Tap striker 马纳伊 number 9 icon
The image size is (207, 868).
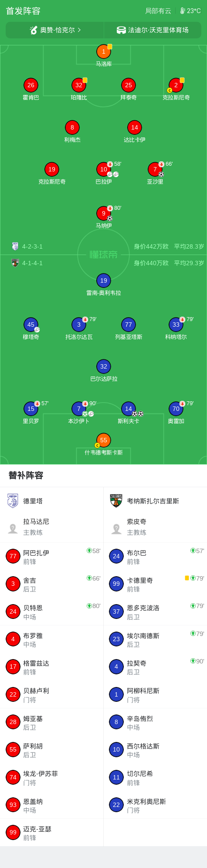tap(104, 213)
